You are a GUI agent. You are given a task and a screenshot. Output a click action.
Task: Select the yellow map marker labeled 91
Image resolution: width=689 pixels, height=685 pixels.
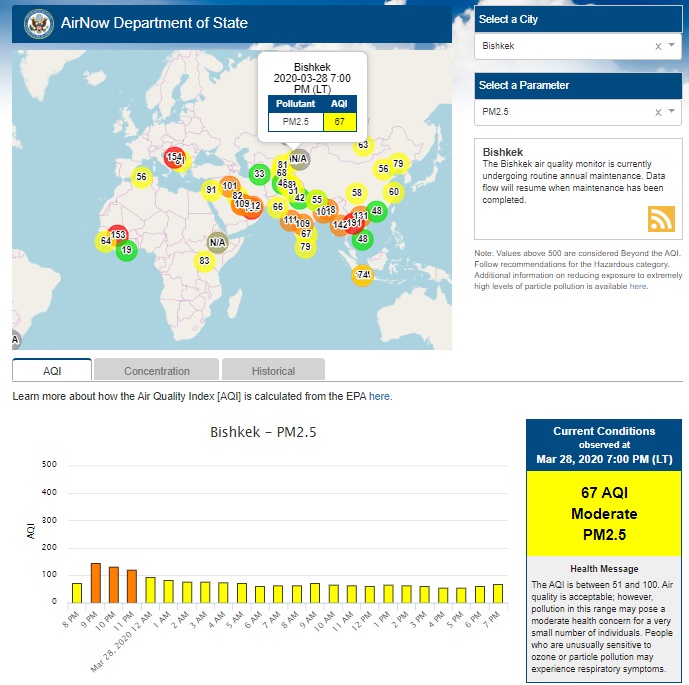tap(211, 190)
